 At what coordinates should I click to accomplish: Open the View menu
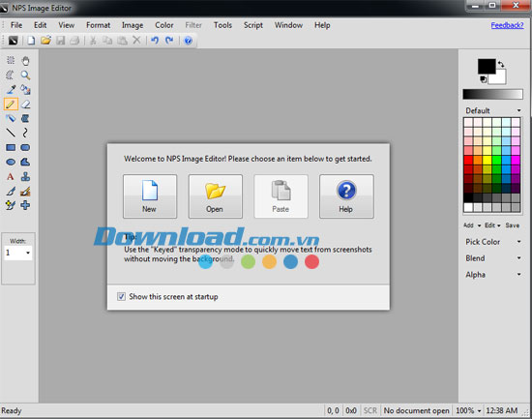point(66,25)
